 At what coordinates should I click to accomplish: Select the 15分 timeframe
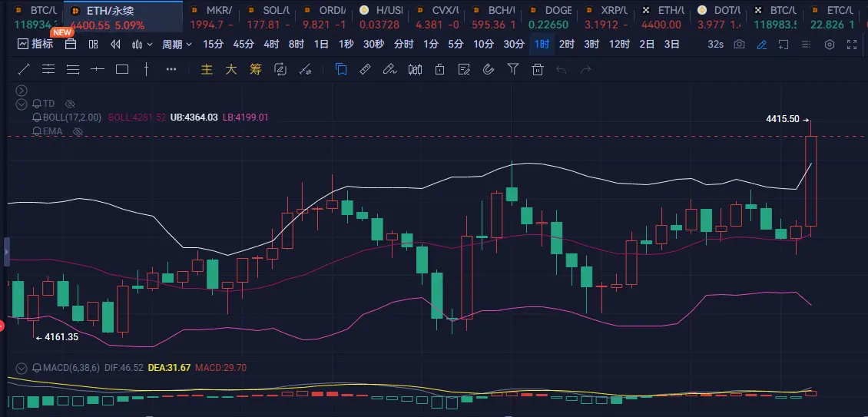point(213,45)
